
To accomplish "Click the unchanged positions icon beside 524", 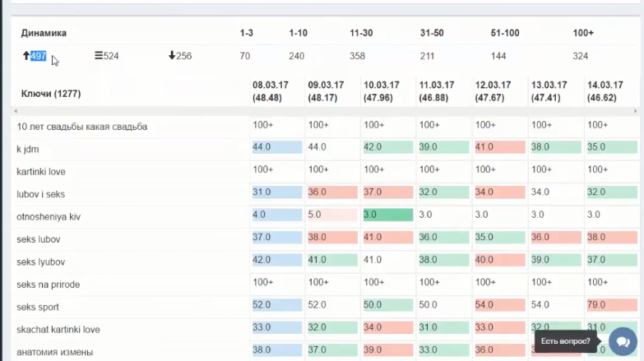I will (x=99, y=56).
